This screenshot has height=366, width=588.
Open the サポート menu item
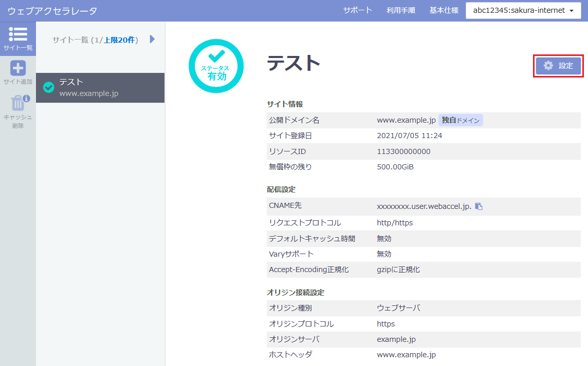tap(358, 10)
